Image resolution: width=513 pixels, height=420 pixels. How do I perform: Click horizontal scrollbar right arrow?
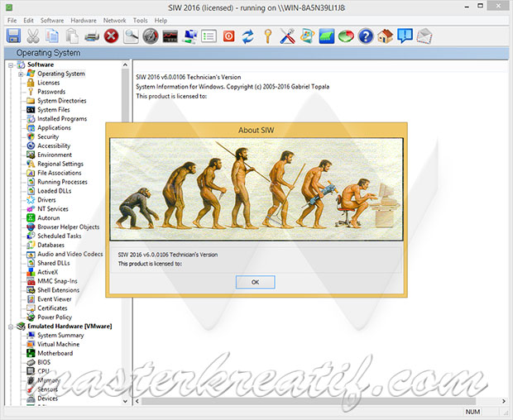504,401
